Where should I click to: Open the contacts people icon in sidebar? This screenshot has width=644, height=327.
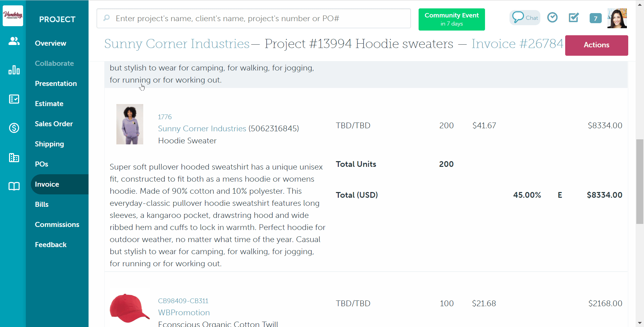(x=14, y=41)
